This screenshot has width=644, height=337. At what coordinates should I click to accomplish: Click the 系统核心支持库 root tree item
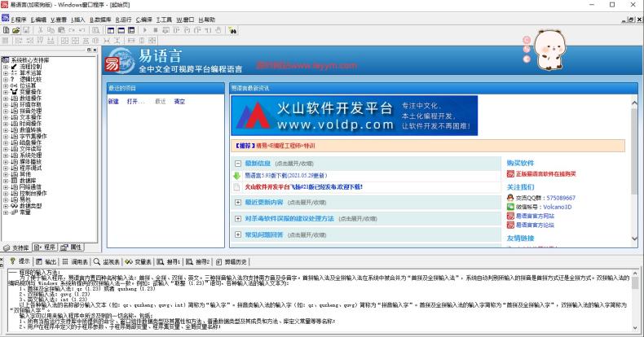(x=29, y=60)
